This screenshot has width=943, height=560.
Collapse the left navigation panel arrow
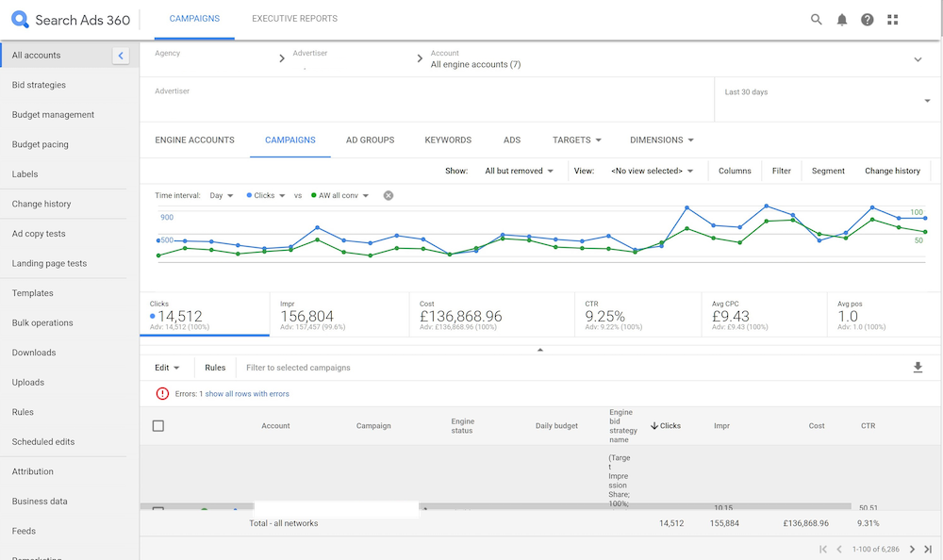(121, 56)
